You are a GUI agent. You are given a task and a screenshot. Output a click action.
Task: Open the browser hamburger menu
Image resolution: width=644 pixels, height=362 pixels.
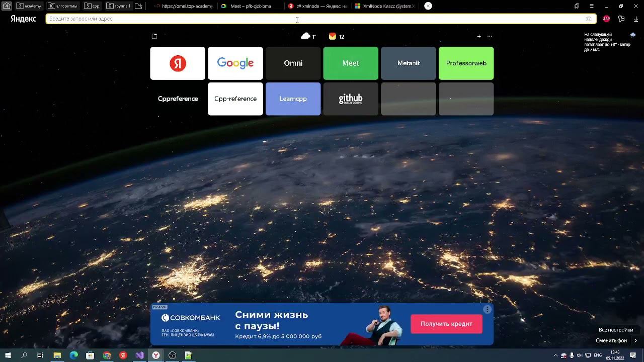click(x=592, y=6)
